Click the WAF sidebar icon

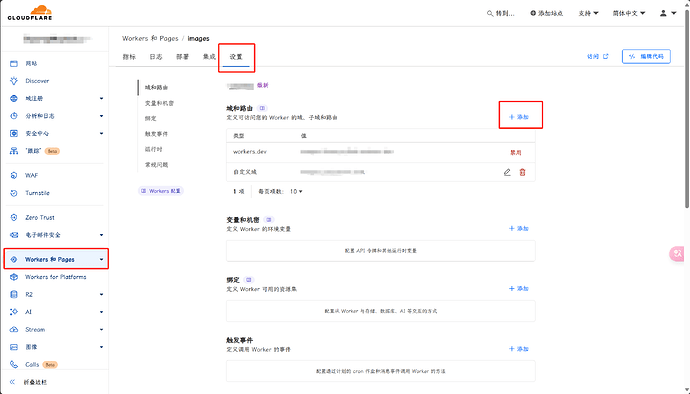(x=14, y=175)
